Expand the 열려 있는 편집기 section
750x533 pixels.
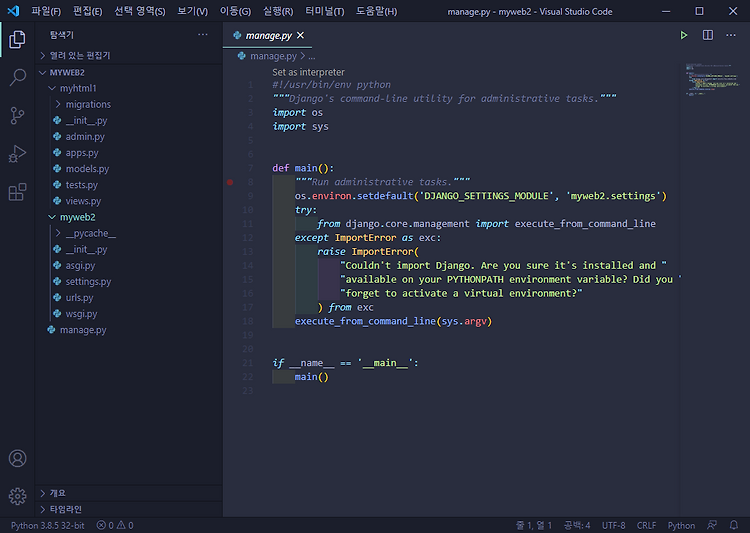[x=80, y=56]
